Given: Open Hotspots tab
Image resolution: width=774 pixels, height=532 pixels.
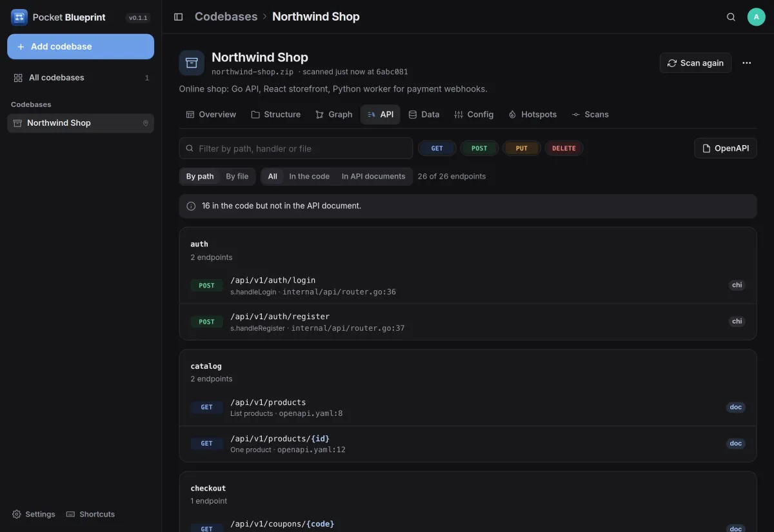Looking at the screenshot, I should click(532, 114).
